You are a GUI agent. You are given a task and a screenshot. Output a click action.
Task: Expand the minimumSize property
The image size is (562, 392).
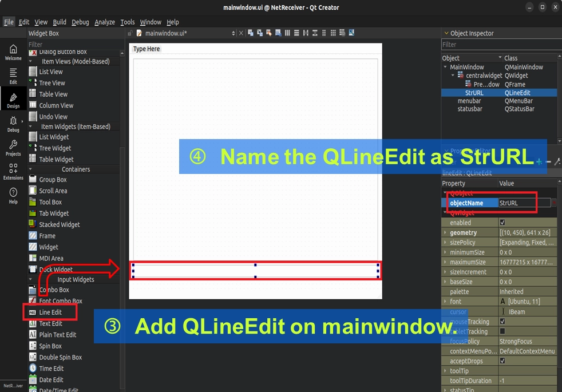point(445,252)
